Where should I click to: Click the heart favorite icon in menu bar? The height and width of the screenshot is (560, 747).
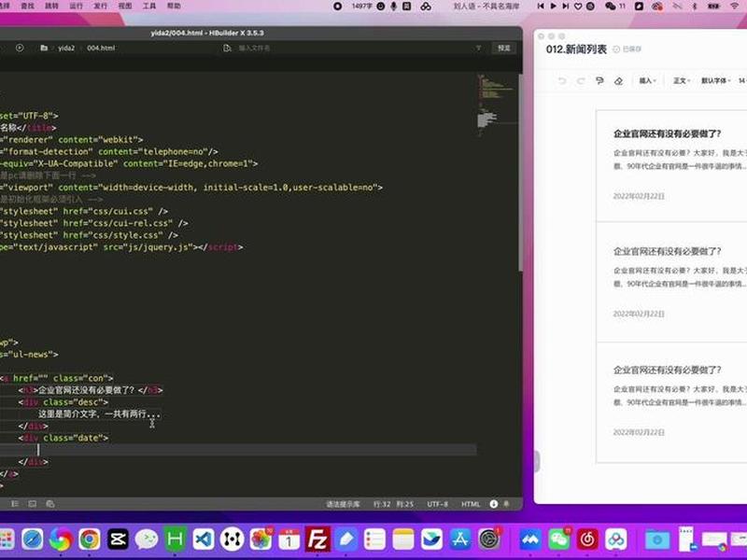point(578,6)
